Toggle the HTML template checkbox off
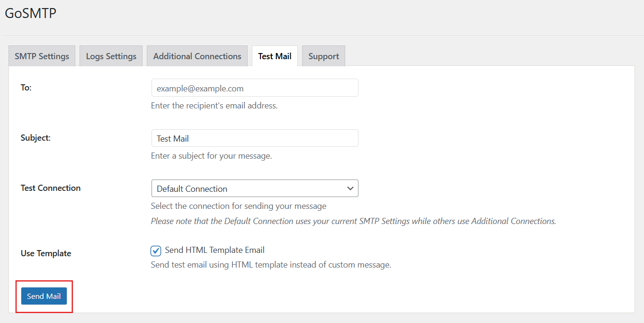Image resolution: width=644 pixels, height=323 pixels. click(x=156, y=251)
